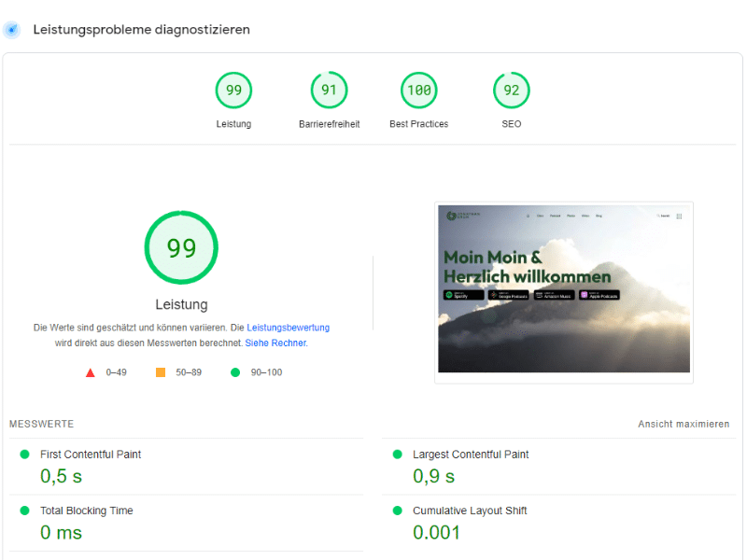This screenshot has height=560, width=747.
Task: Click the blue diagnose icon beside the heading
Action: (x=12, y=29)
